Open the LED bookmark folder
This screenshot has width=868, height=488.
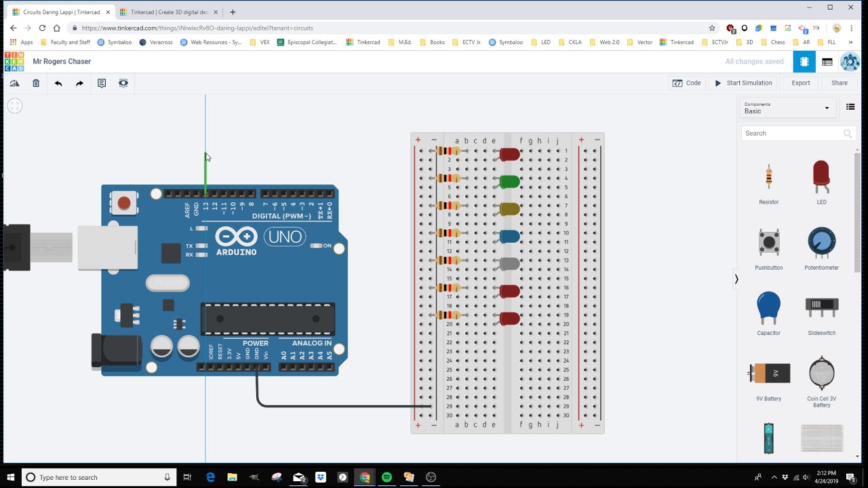tap(540, 42)
